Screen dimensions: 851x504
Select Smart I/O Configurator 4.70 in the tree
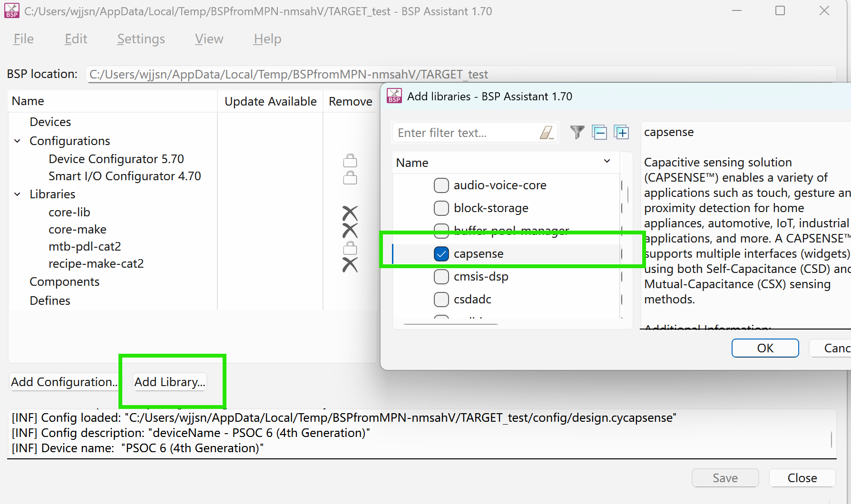pos(125,176)
